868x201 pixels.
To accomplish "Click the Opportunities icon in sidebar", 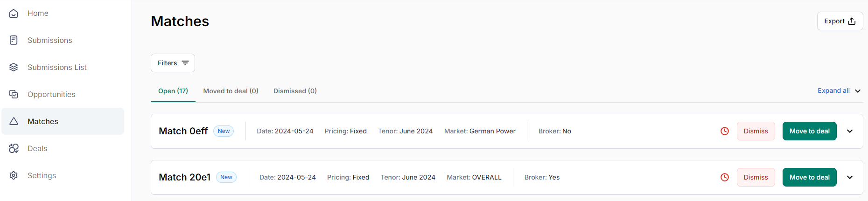I will (x=14, y=94).
